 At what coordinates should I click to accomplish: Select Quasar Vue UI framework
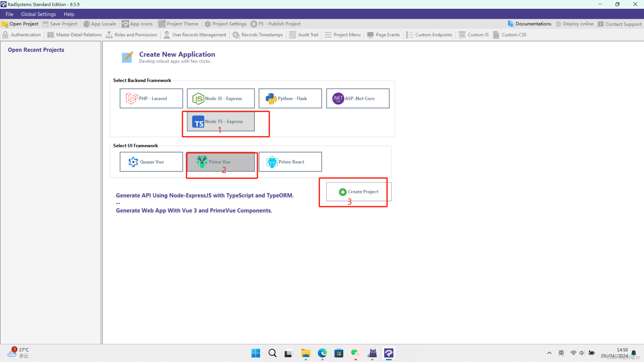coord(151,162)
